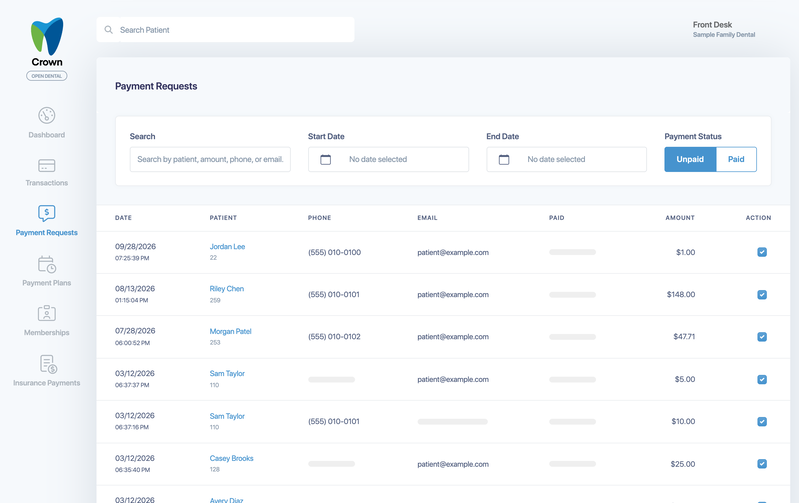
Task: Click the $148.00 amount
Action: pyautogui.click(x=681, y=295)
